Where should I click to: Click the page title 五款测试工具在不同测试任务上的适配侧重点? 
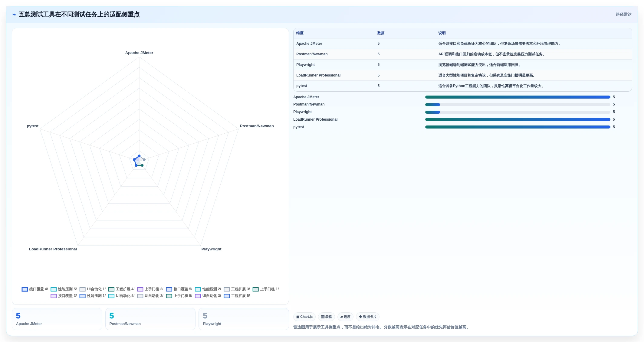click(79, 15)
